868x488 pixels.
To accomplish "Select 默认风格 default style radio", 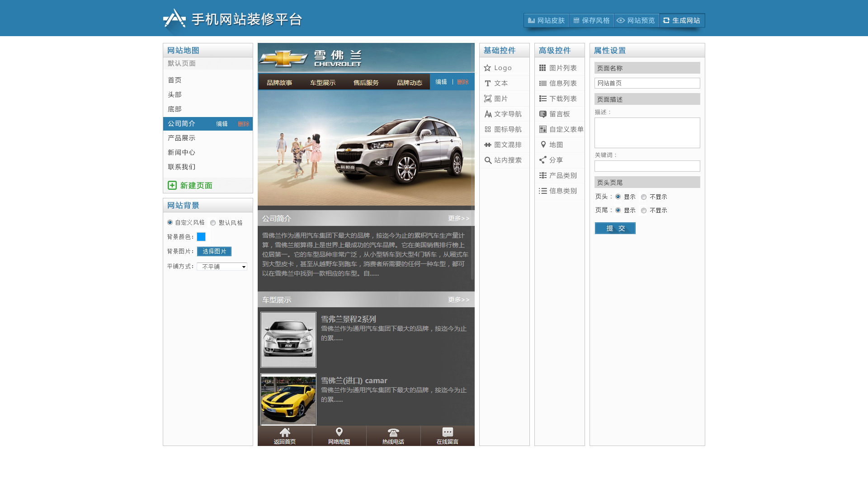I will point(213,223).
